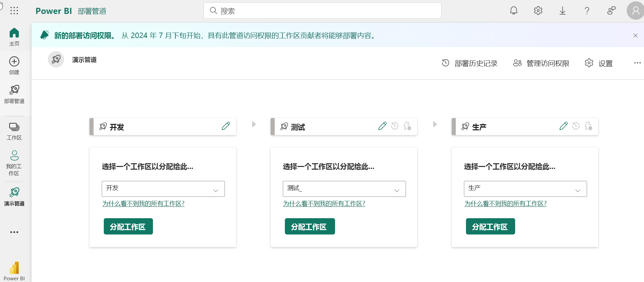Open 为什么看不到我的所有工作区 link under 开发
This screenshot has height=282, width=644.
click(x=143, y=204)
